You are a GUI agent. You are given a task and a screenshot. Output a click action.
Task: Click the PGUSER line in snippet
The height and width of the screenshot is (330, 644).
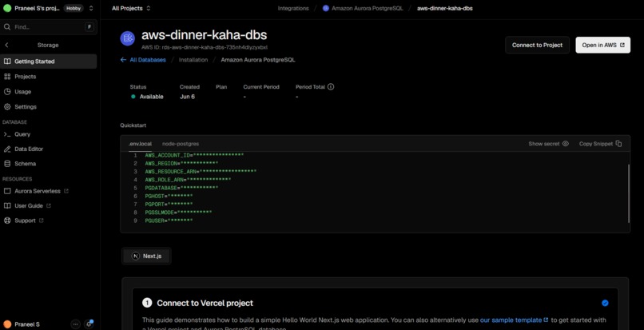click(169, 221)
